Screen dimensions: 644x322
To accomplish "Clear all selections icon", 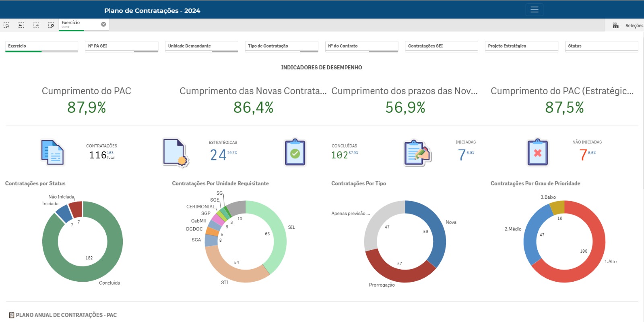I will click(x=51, y=25).
